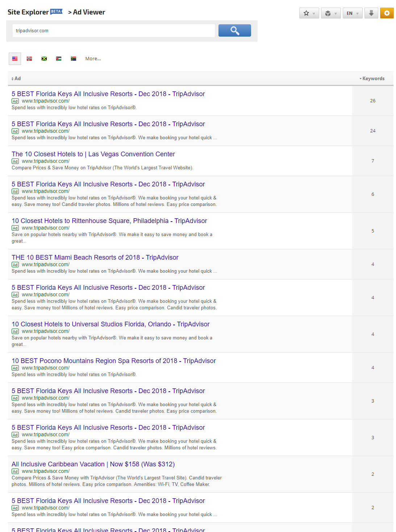
Task: Open the EN language dropdown
Action: pyautogui.click(x=353, y=13)
